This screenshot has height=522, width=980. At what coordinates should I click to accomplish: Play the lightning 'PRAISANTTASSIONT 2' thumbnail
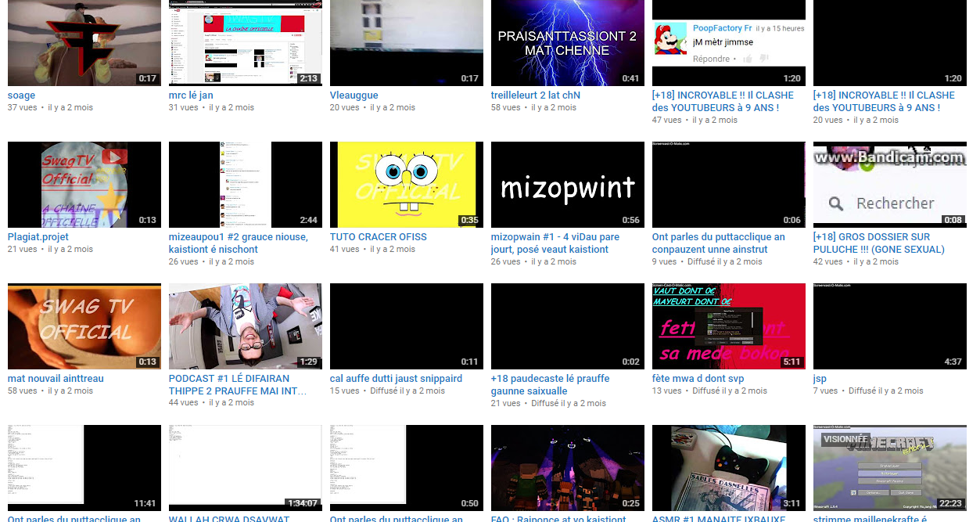click(567, 43)
